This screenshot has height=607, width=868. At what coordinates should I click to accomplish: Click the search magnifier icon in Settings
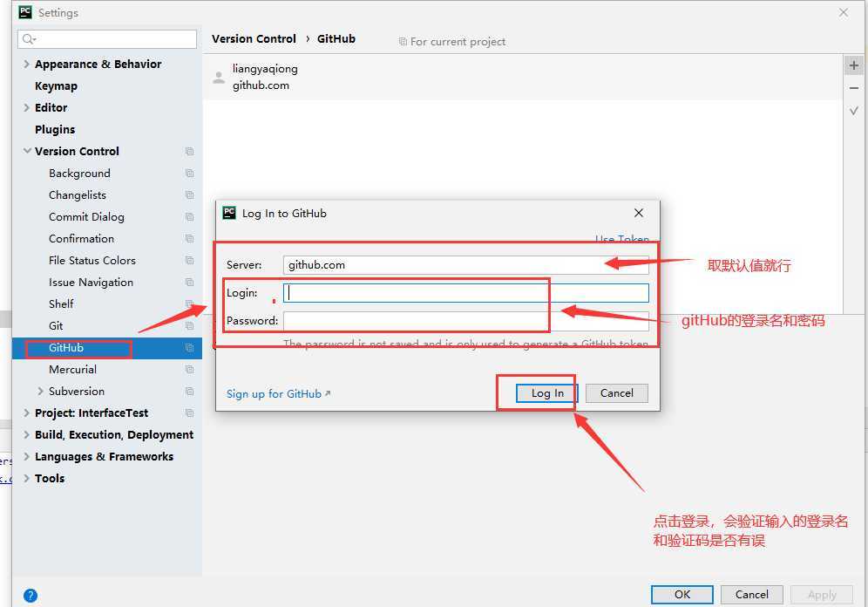29,39
